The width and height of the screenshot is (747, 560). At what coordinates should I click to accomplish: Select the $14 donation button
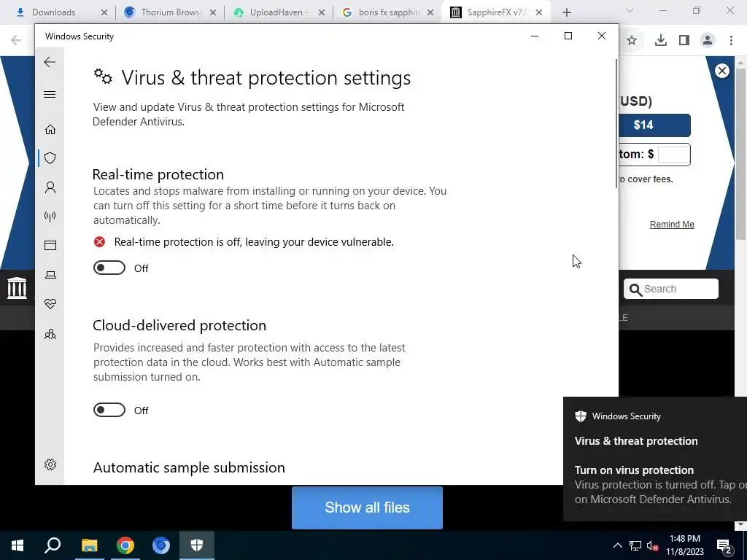coord(654,125)
